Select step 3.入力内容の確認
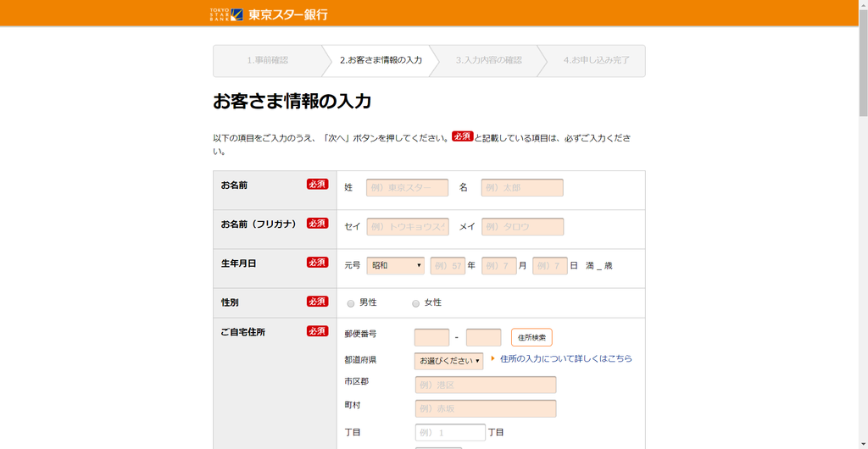 click(488, 60)
